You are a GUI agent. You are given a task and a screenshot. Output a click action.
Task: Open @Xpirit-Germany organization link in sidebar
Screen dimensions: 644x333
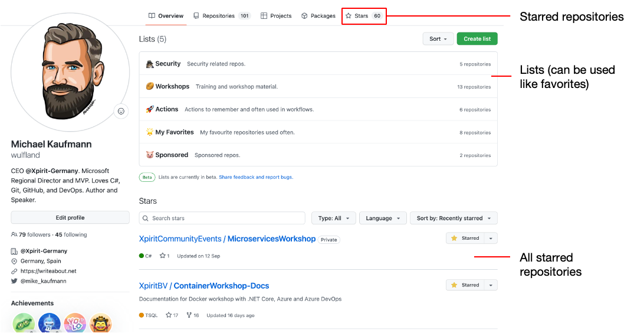(44, 251)
